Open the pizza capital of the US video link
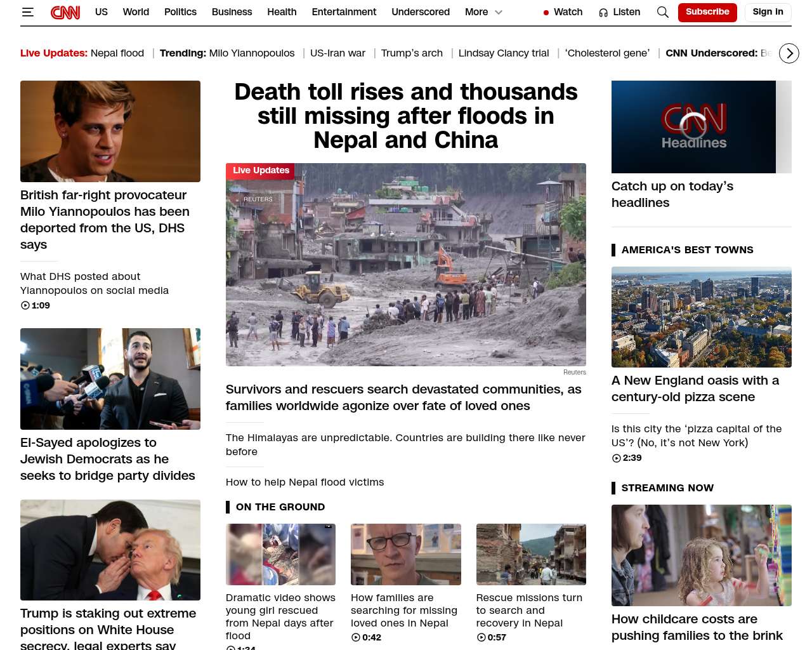The height and width of the screenshot is (650, 812). (x=697, y=435)
